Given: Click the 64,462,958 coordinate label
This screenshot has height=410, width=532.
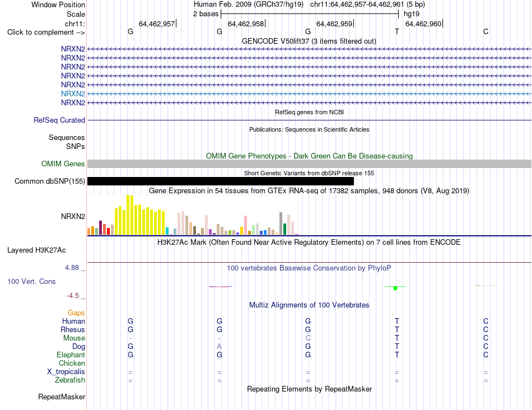Looking at the screenshot, I should 246,24.
